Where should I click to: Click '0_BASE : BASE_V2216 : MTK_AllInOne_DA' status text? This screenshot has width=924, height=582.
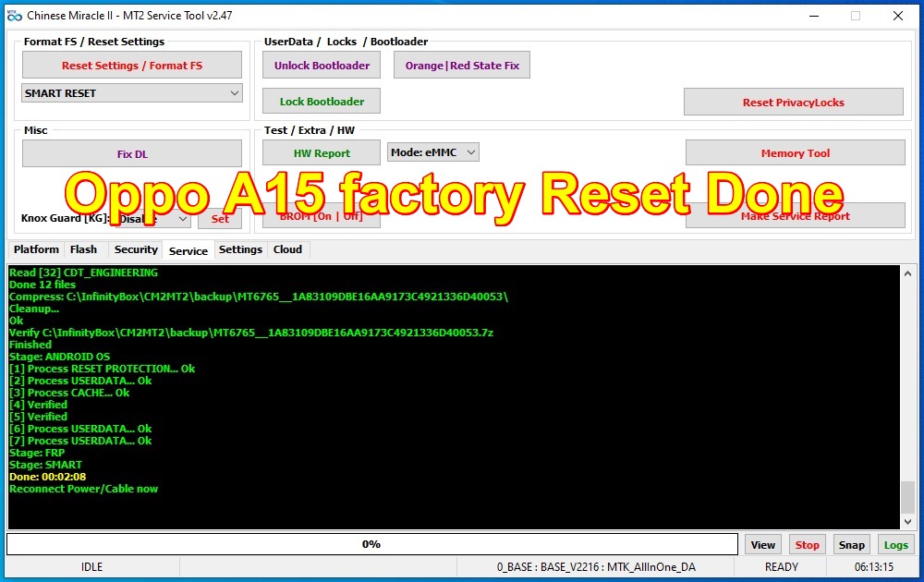coord(596,566)
